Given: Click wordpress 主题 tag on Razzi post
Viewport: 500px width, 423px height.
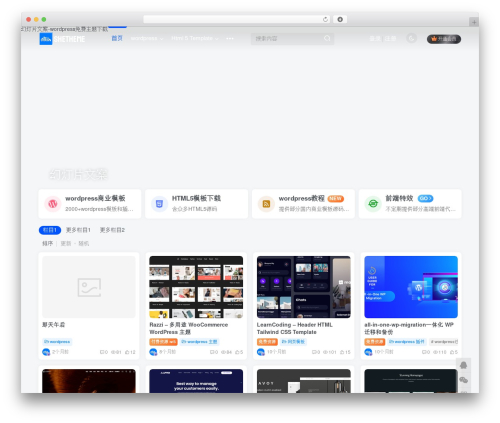Looking at the screenshot, I should [199, 342].
